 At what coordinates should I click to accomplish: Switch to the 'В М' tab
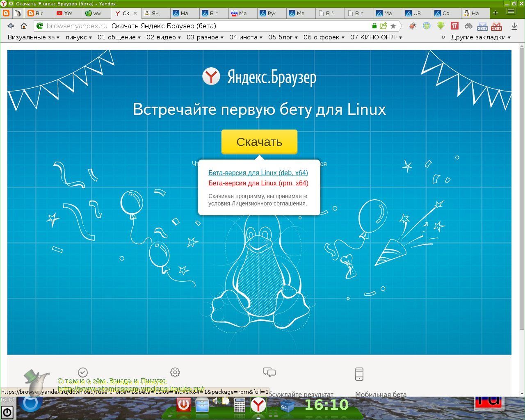coord(330,13)
